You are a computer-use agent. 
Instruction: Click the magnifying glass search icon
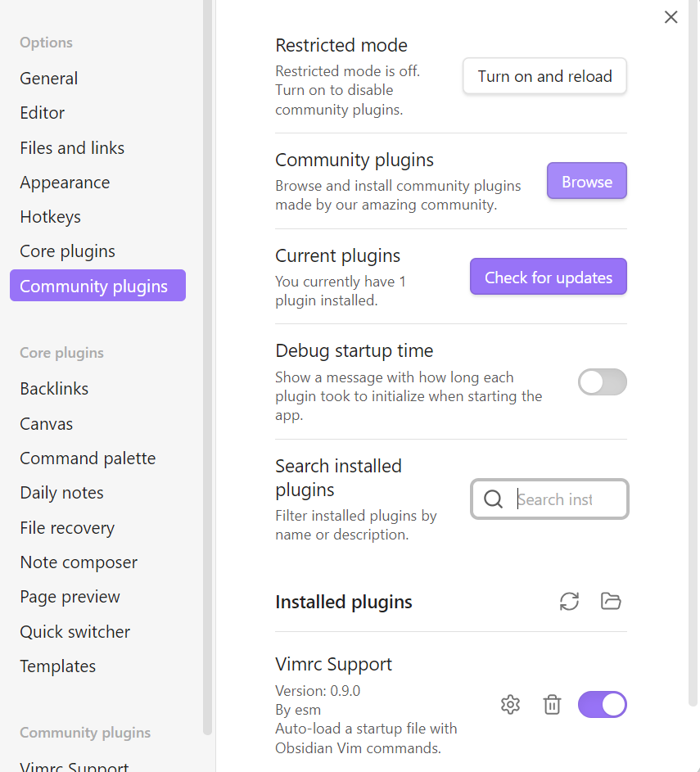tap(493, 499)
